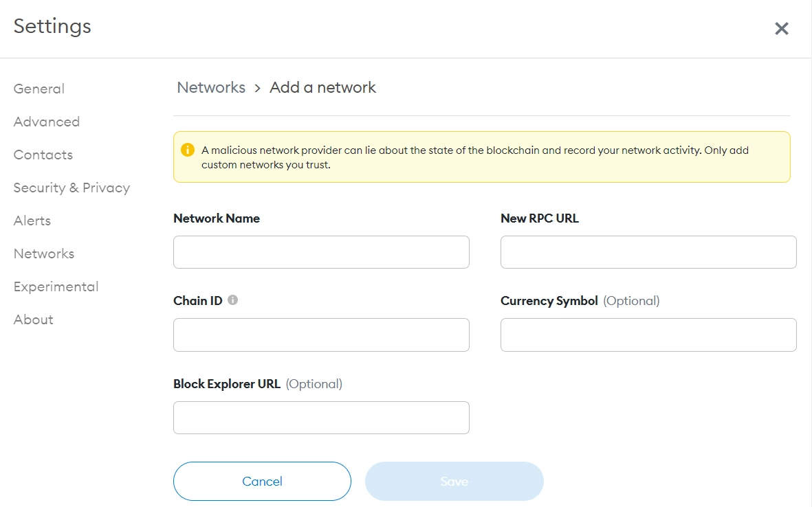Focus the Network Name input field

(321, 252)
